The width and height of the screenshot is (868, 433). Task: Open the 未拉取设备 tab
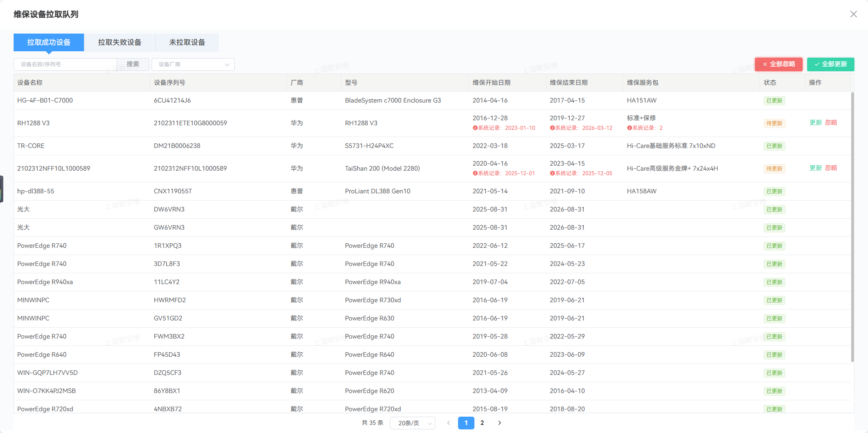point(187,42)
